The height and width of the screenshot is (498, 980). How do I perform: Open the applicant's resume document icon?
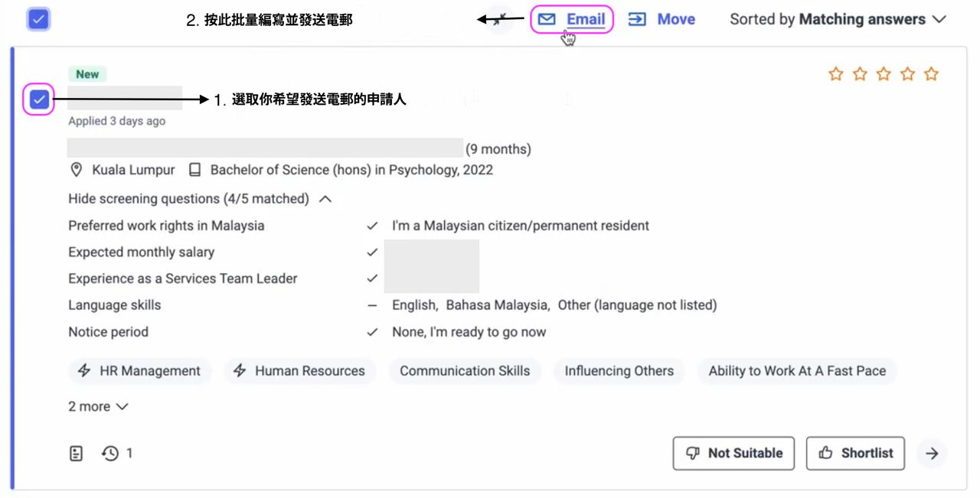point(76,454)
